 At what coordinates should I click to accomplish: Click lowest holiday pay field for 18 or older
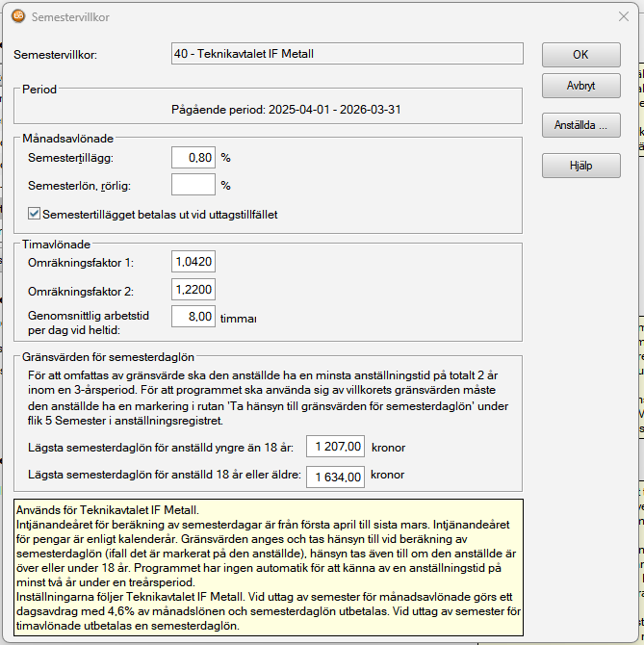(x=335, y=477)
